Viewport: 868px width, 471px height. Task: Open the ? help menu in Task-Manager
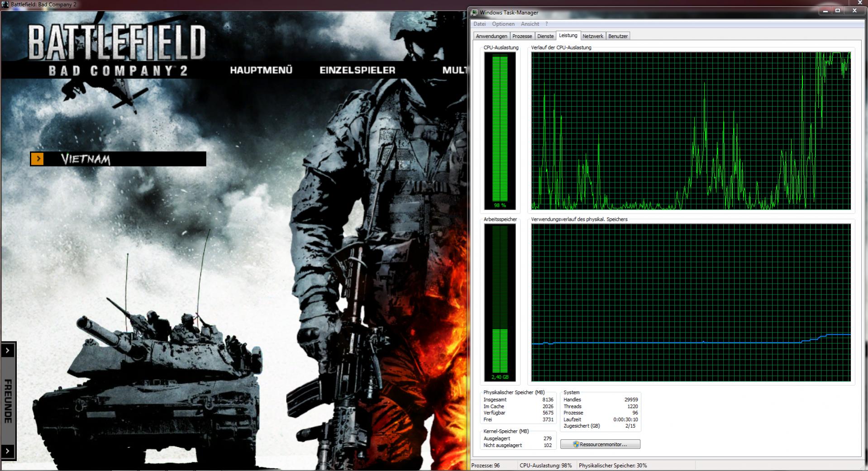click(x=546, y=24)
